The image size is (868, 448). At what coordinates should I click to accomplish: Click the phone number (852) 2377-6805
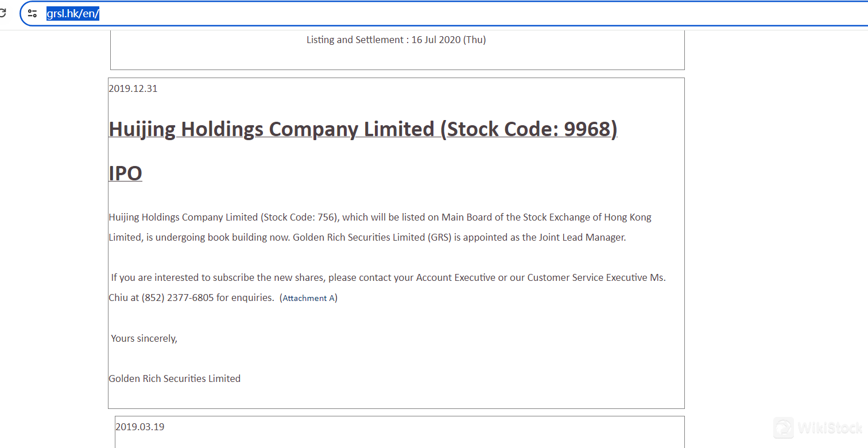click(x=177, y=298)
